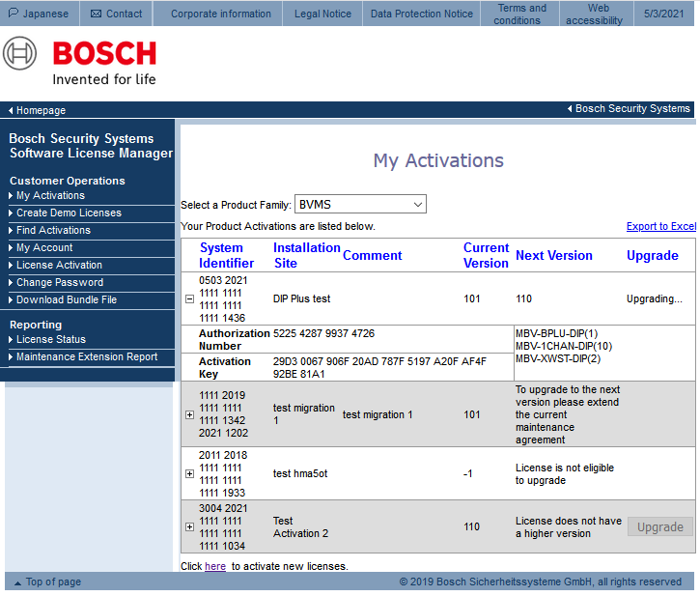Expand the test migration 1 row
The width and height of the screenshot is (700, 596).
click(189, 414)
